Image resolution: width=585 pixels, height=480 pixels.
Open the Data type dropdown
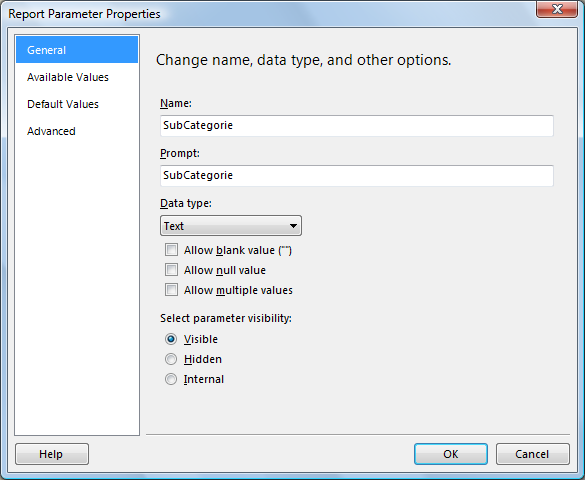(x=231, y=226)
